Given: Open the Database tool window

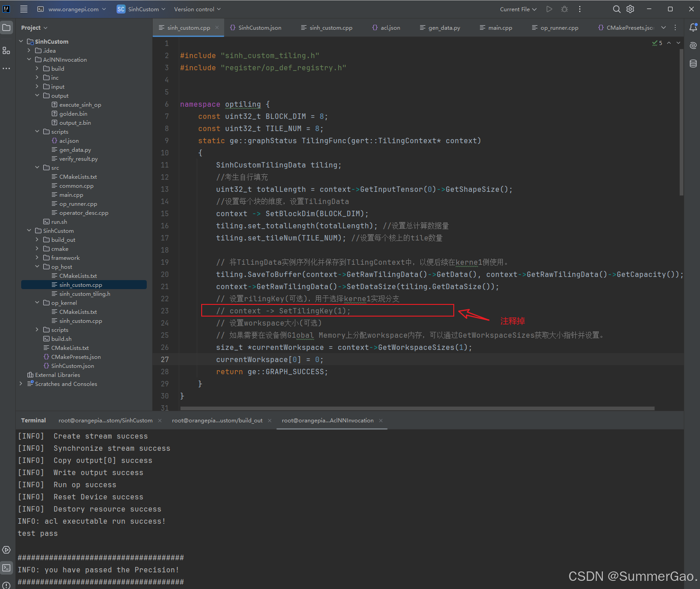Looking at the screenshot, I should click(x=693, y=63).
